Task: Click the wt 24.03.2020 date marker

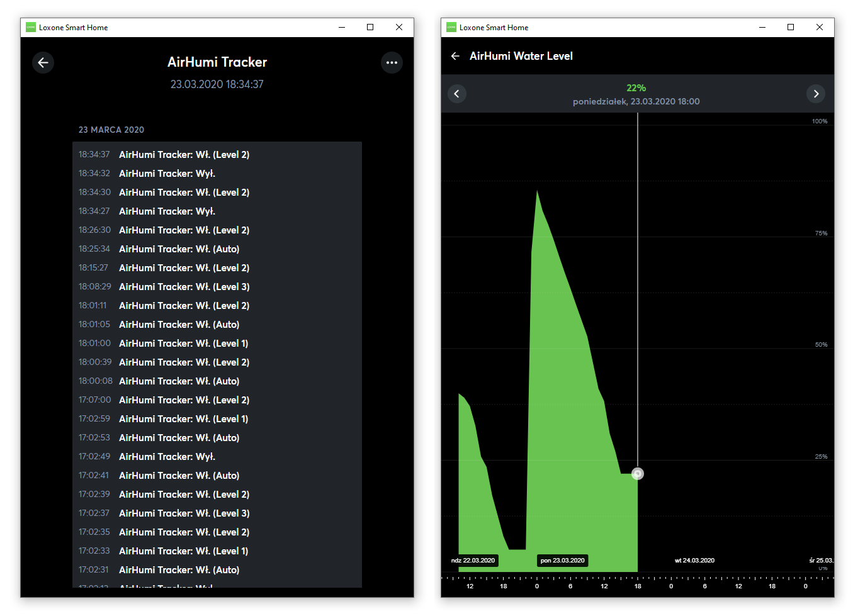Action: tap(695, 561)
